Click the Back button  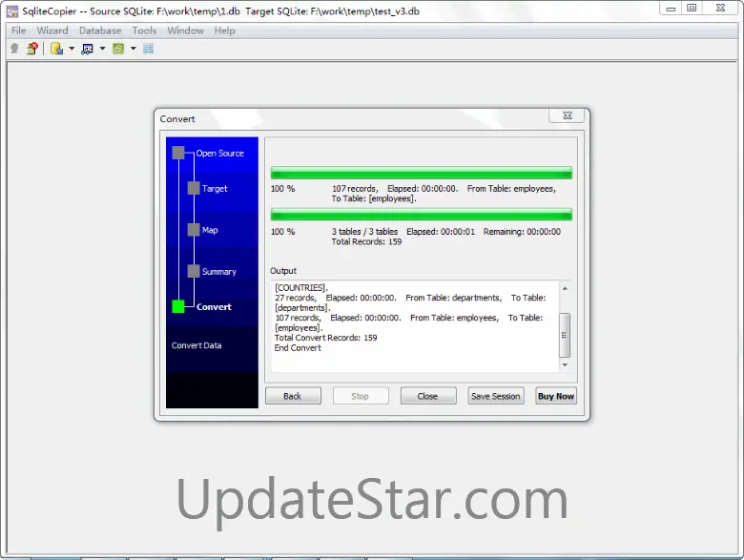293,396
